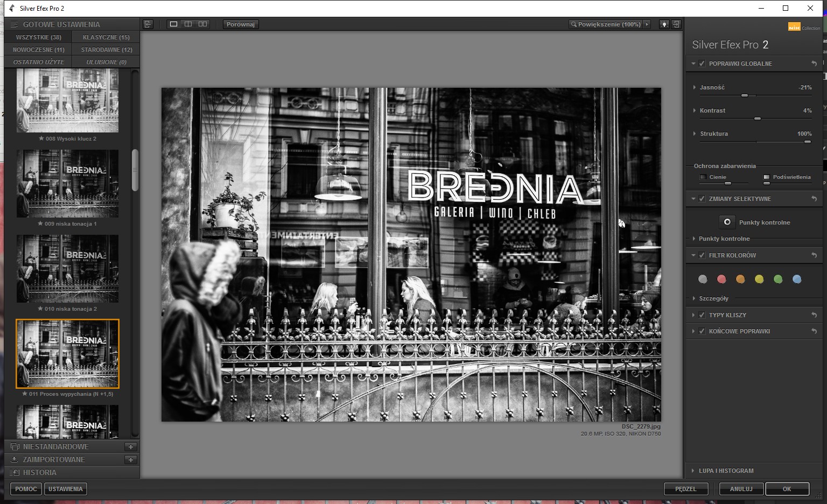
Task: Show Nowoczesne (11) presets
Action: (39, 50)
